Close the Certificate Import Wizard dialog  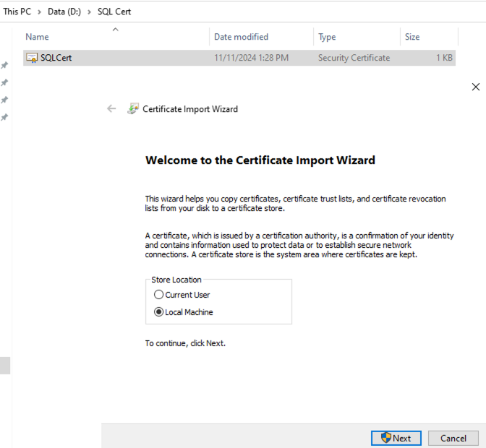pos(475,87)
